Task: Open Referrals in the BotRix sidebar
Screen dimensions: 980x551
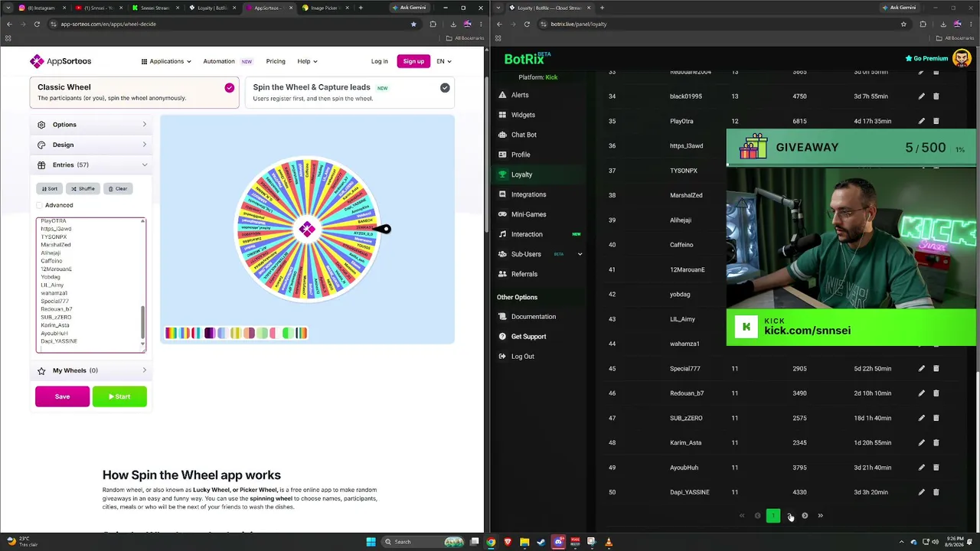Action: click(x=524, y=274)
